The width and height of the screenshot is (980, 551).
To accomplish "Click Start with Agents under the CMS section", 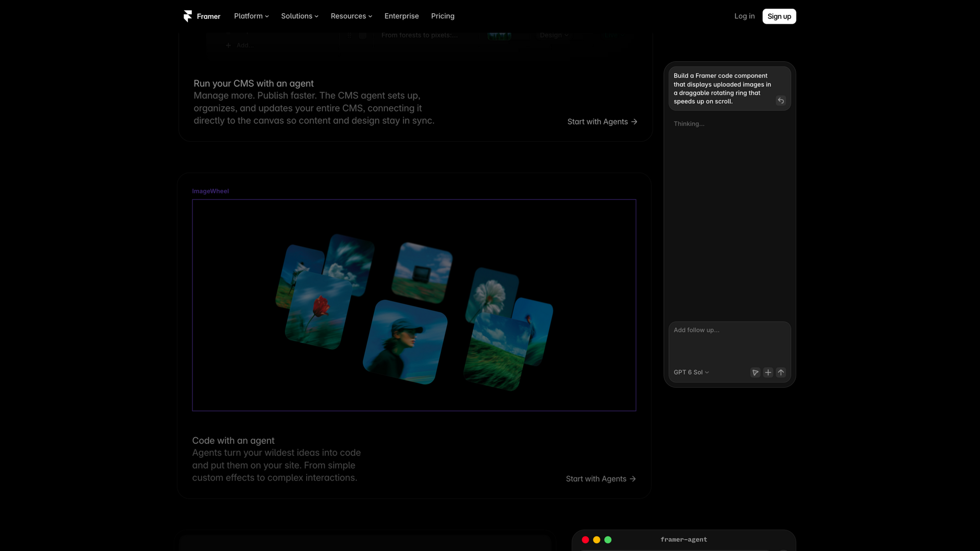I will (x=602, y=122).
